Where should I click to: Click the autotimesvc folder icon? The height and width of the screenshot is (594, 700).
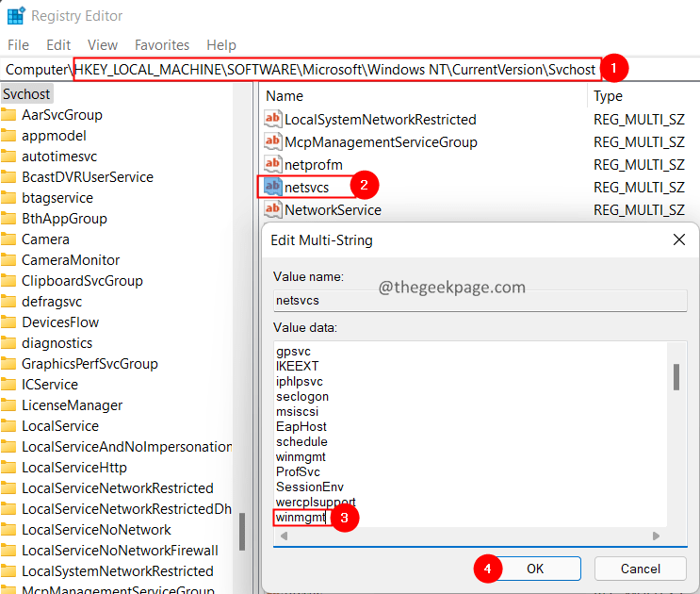pos(8,157)
